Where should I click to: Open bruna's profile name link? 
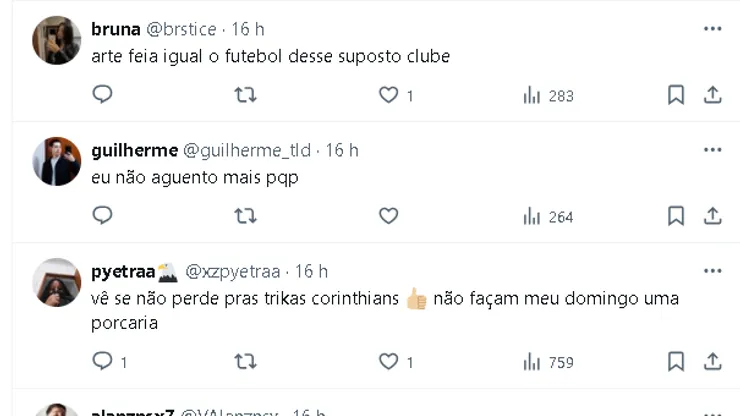pos(115,29)
